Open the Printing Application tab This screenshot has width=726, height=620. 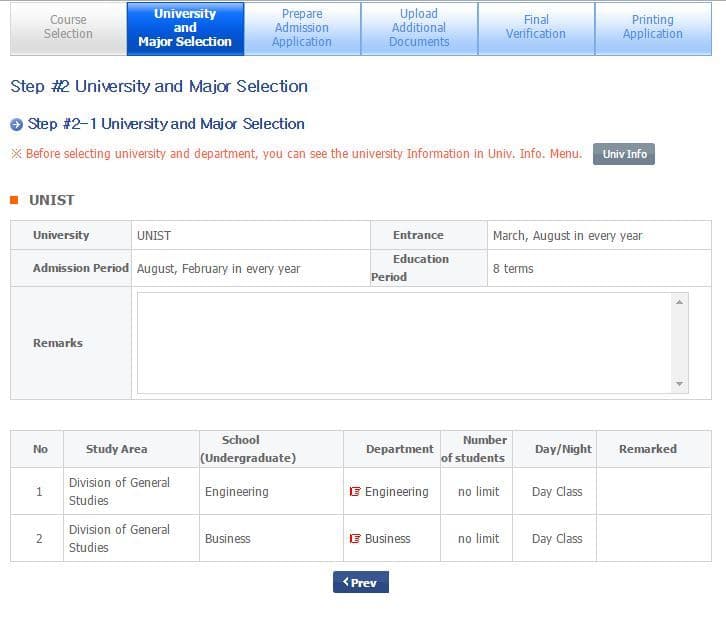653,28
